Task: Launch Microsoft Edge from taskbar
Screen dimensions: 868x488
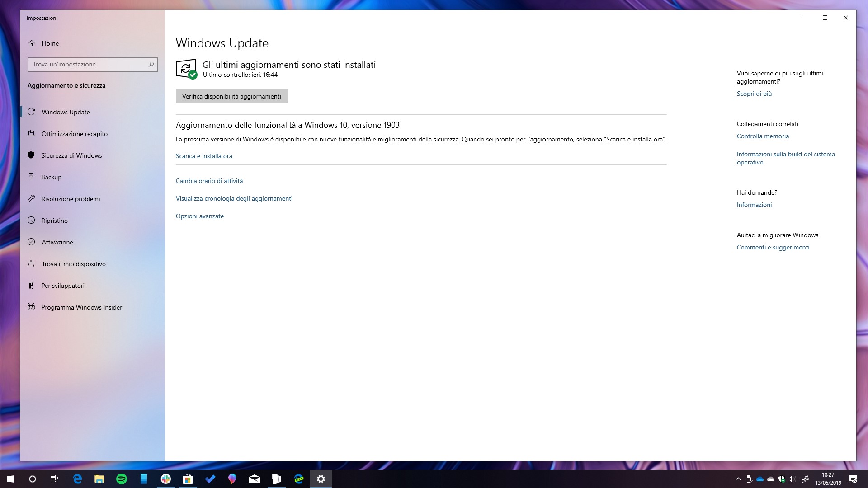Action: coord(77,479)
